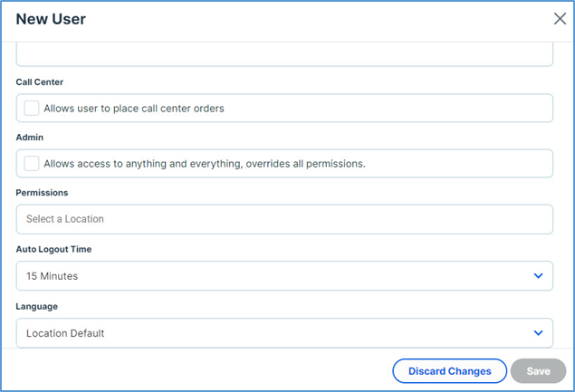This screenshot has width=575, height=392.
Task: Expand the Location Default language dropdown
Action: pos(272,332)
